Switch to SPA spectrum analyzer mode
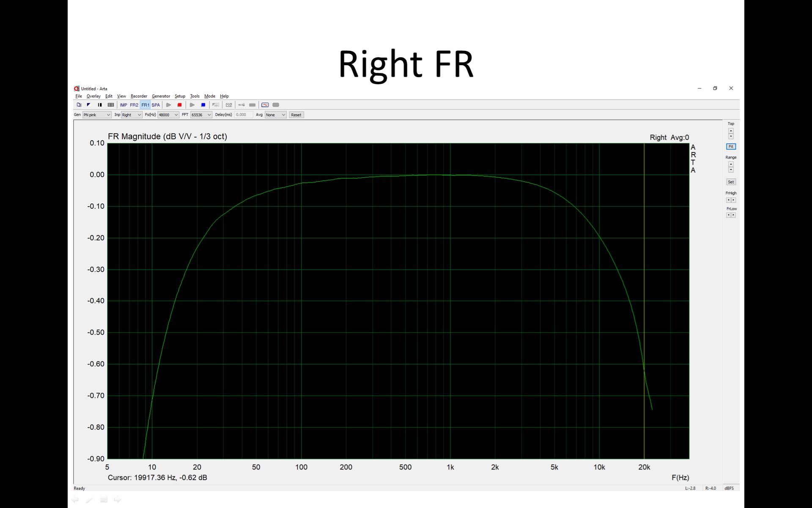This screenshot has width=812, height=508. pos(156,105)
